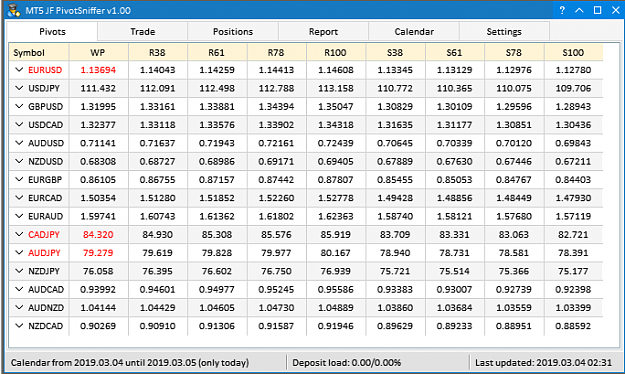Click AUDJPY pivot value 79.279
625x374 pixels.
(x=98, y=253)
